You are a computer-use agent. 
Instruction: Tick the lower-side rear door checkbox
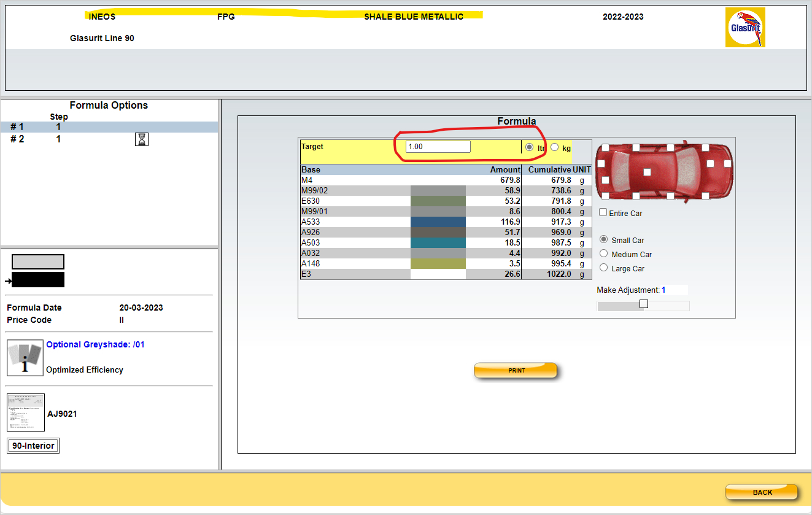[x=636, y=196]
